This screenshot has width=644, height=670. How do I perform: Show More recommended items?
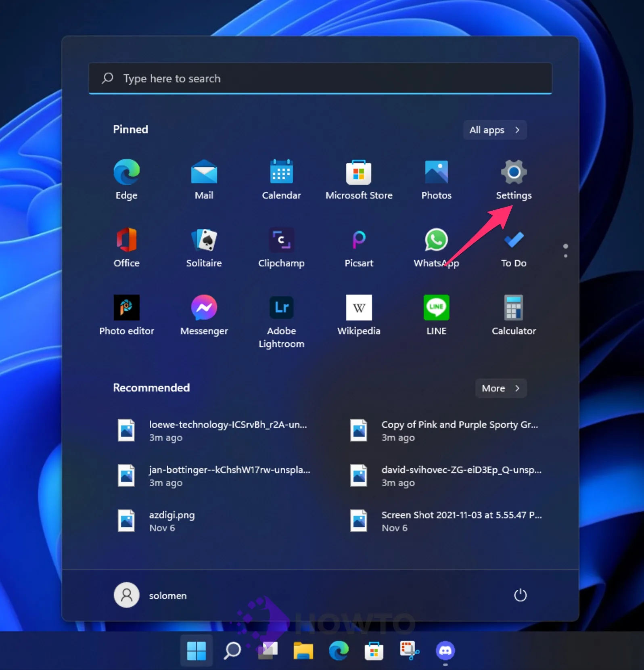click(x=501, y=388)
